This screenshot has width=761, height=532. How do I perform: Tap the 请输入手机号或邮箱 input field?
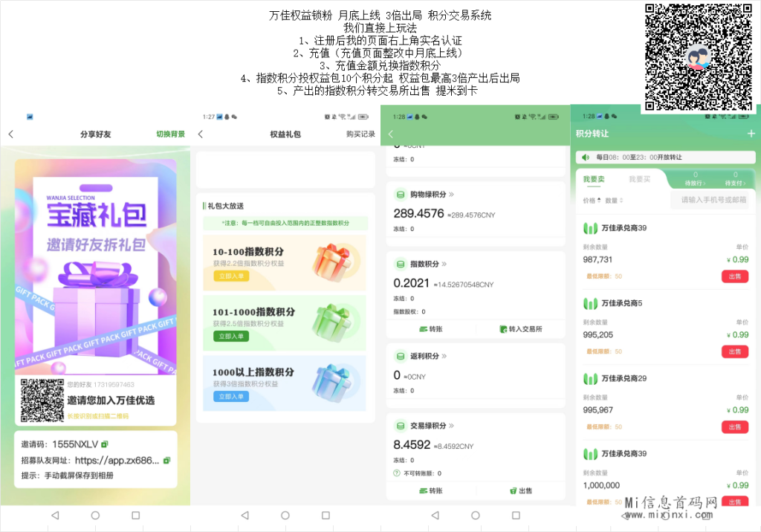pyautogui.click(x=713, y=199)
